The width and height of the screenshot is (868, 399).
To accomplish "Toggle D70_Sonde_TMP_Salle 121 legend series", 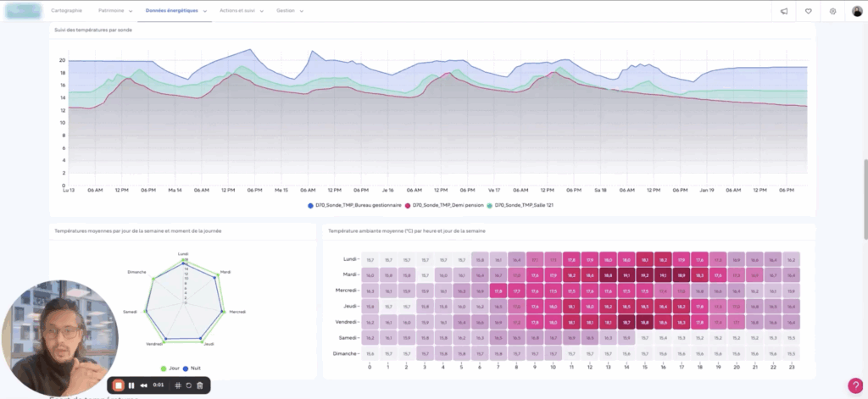I will 520,205.
